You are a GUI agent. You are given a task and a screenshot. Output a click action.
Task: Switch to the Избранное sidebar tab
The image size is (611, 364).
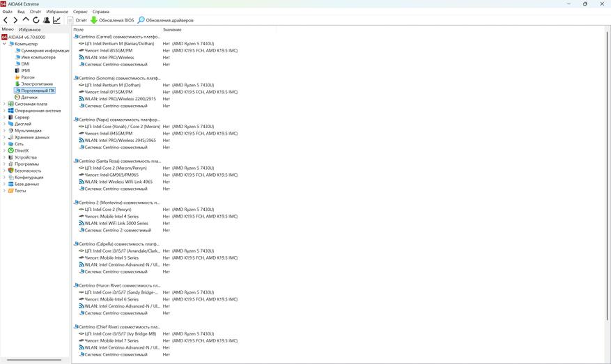click(30, 30)
